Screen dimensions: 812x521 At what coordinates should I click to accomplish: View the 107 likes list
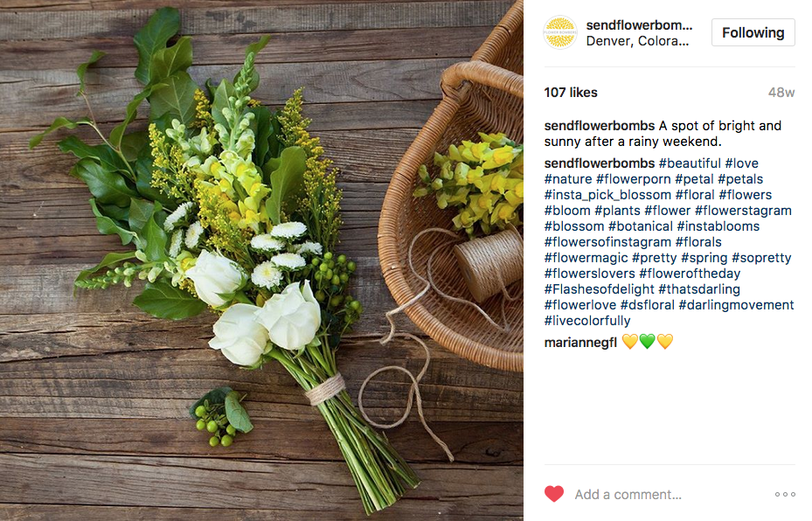click(571, 93)
